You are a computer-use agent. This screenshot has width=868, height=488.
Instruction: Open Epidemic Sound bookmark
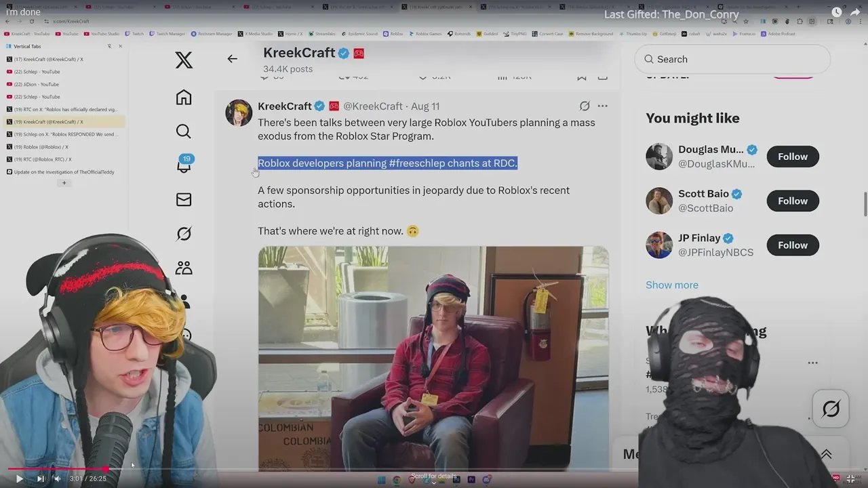(x=359, y=33)
